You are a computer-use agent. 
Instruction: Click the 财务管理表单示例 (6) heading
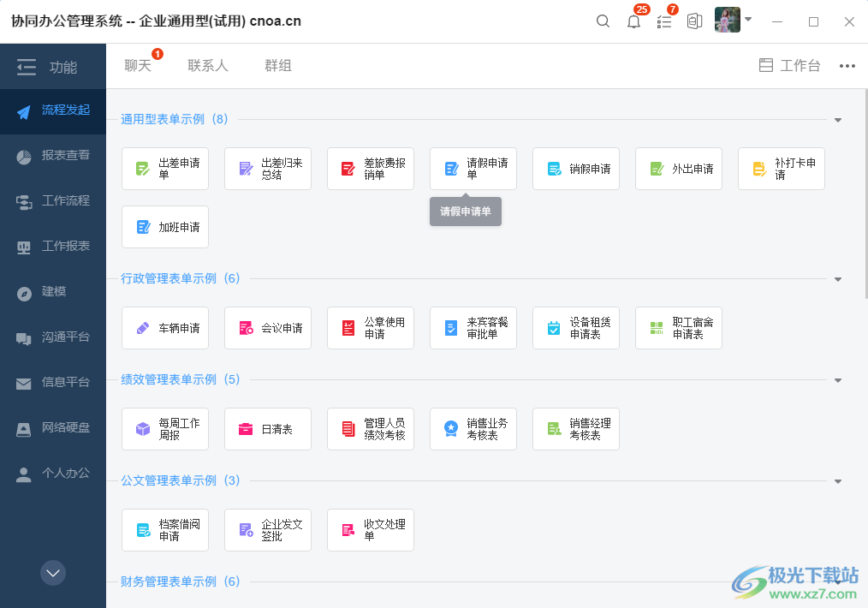[x=181, y=581]
